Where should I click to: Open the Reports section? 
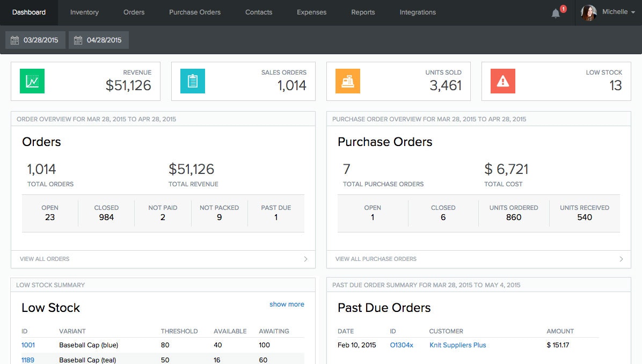[363, 12]
